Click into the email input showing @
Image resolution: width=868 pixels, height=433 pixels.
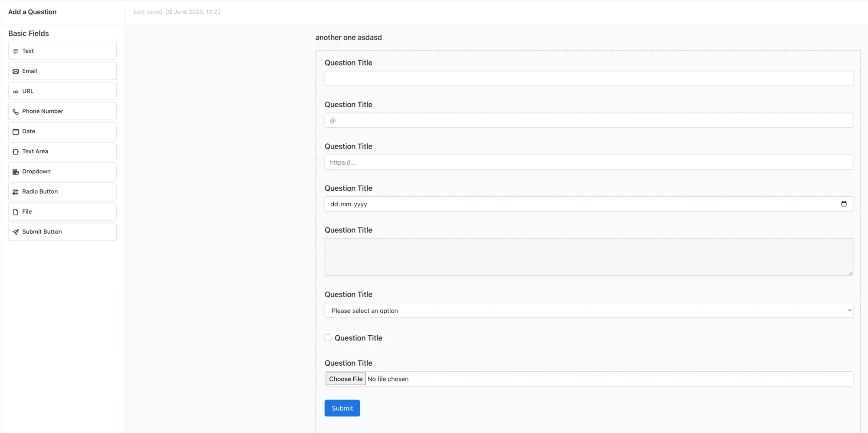[589, 120]
